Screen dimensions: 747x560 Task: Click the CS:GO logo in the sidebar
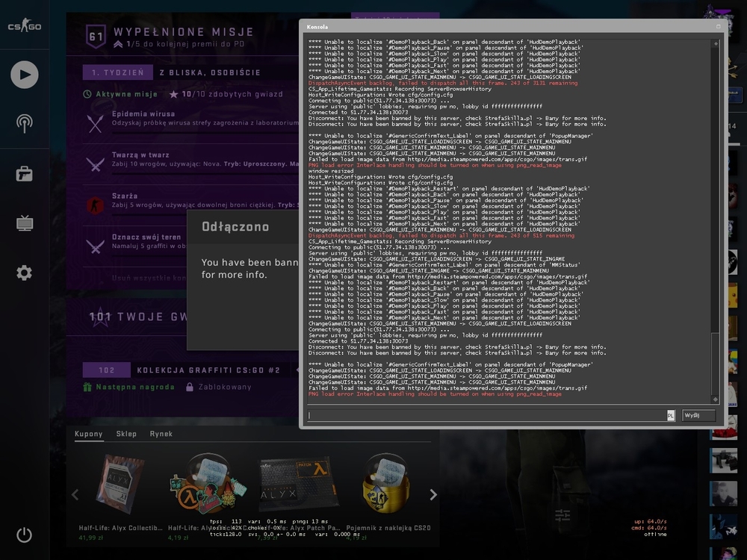click(x=25, y=25)
